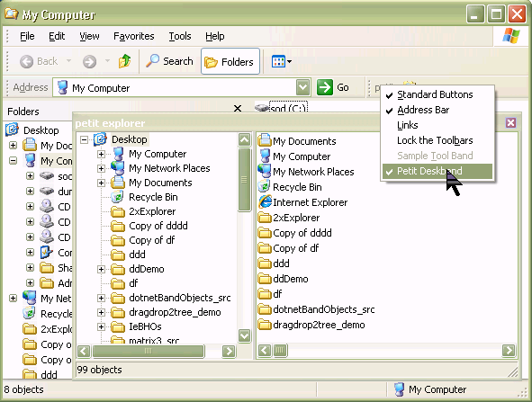Collapse the Desktop node in petit explorer tree
The height and width of the screenshot is (402, 532).
tap(84, 139)
